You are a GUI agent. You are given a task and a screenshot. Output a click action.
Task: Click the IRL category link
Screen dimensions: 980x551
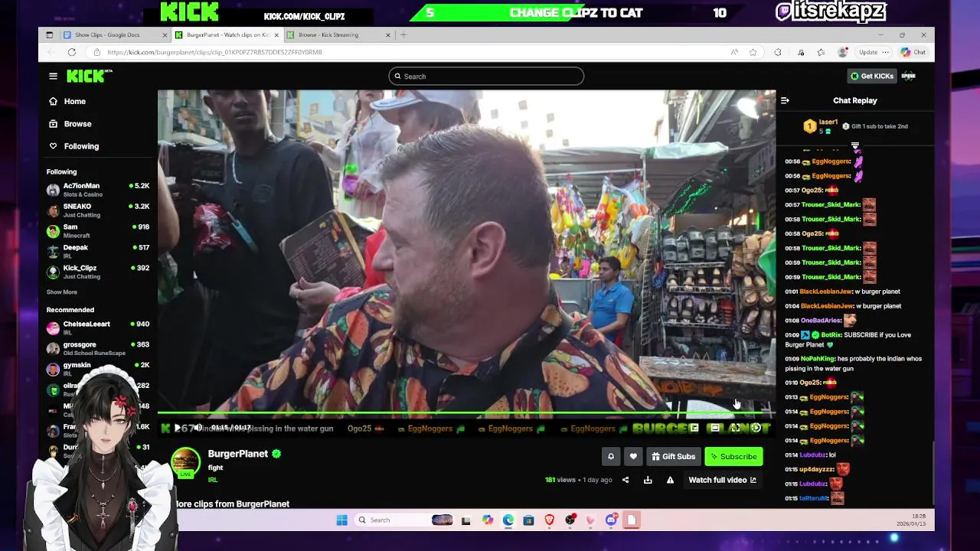click(x=213, y=480)
